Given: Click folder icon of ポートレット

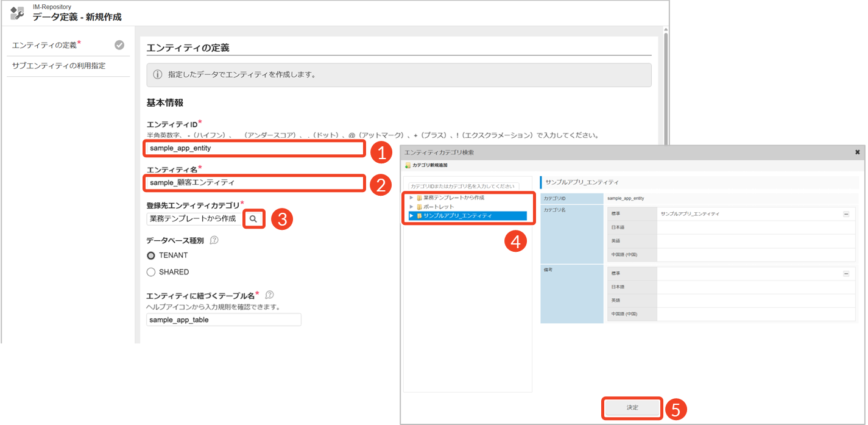Looking at the screenshot, I should 419,207.
